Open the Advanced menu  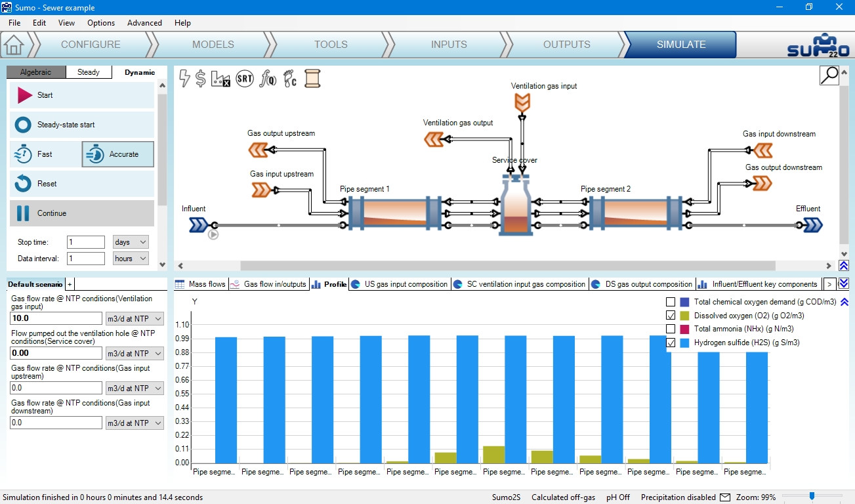pos(144,23)
